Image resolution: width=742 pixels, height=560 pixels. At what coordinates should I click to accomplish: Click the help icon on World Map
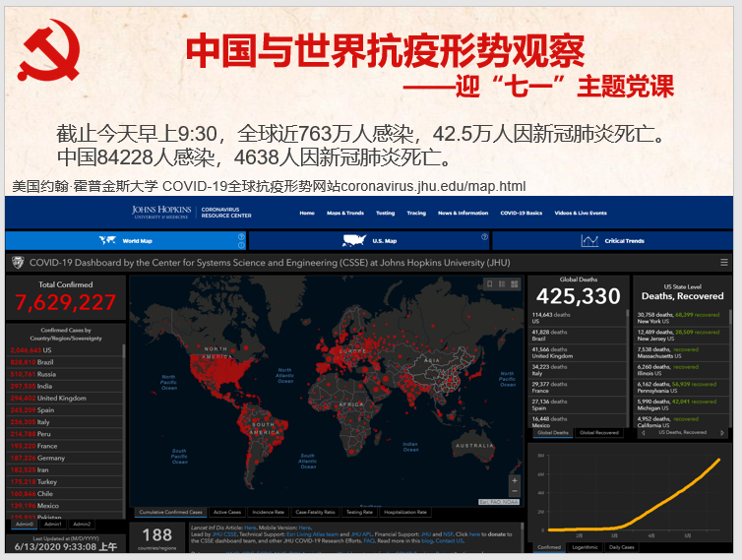(x=241, y=237)
